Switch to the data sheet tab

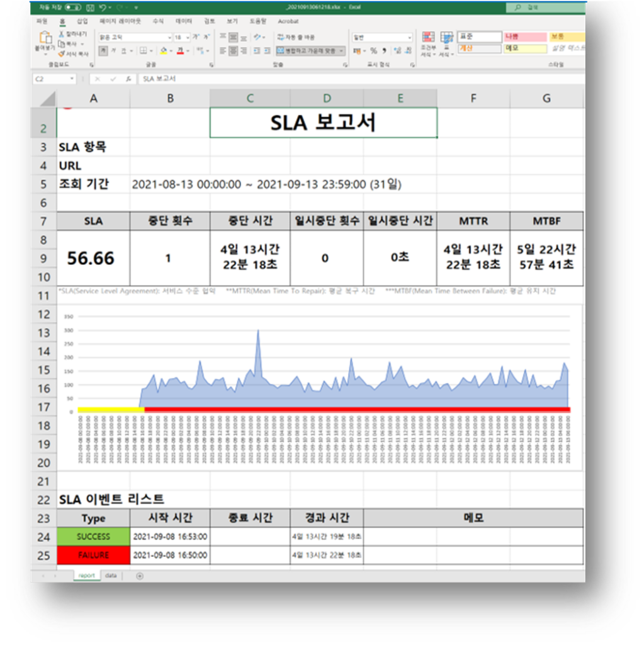111,576
